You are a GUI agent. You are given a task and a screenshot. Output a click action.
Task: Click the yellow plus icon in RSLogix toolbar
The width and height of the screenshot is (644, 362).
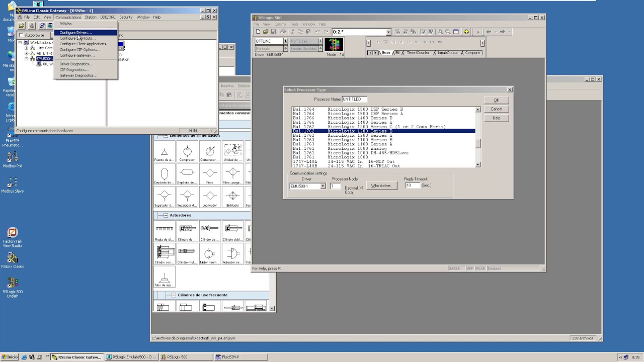click(466, 32)
